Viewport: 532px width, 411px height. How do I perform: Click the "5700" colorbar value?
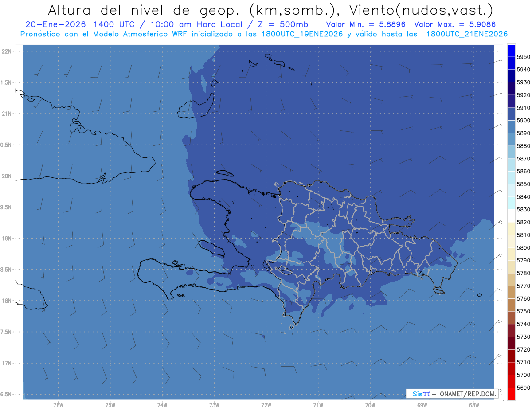pos(523,375)
